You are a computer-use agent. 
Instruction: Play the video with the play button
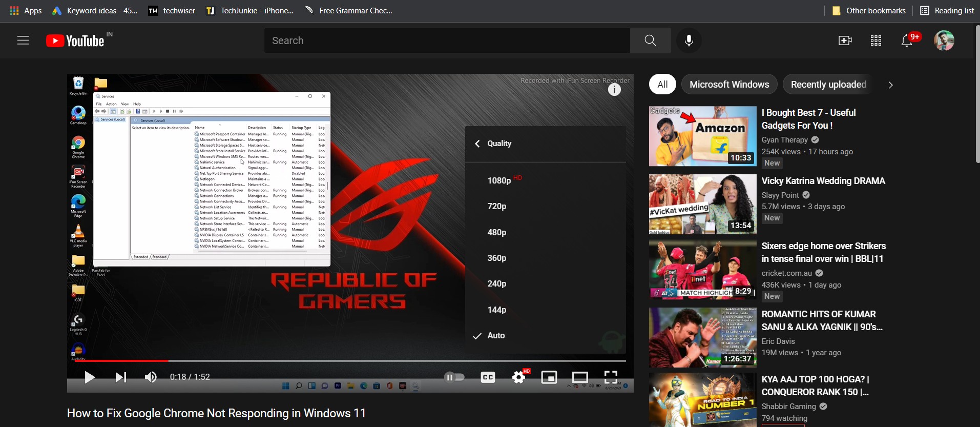click(x=90, y=377)
